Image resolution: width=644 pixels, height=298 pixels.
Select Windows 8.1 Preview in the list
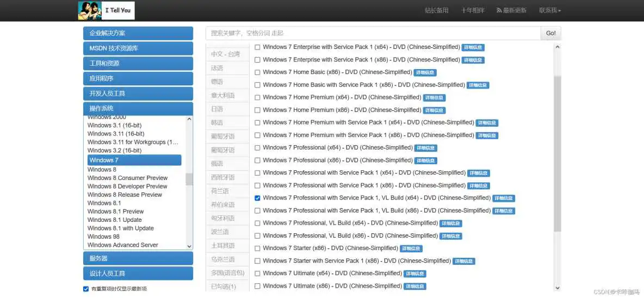point(116,212)
